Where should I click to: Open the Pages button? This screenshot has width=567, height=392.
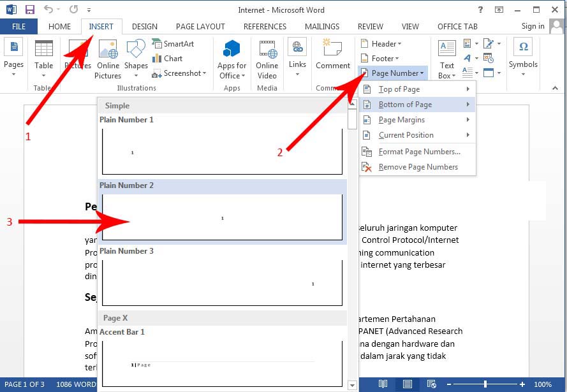pos(14,58)
